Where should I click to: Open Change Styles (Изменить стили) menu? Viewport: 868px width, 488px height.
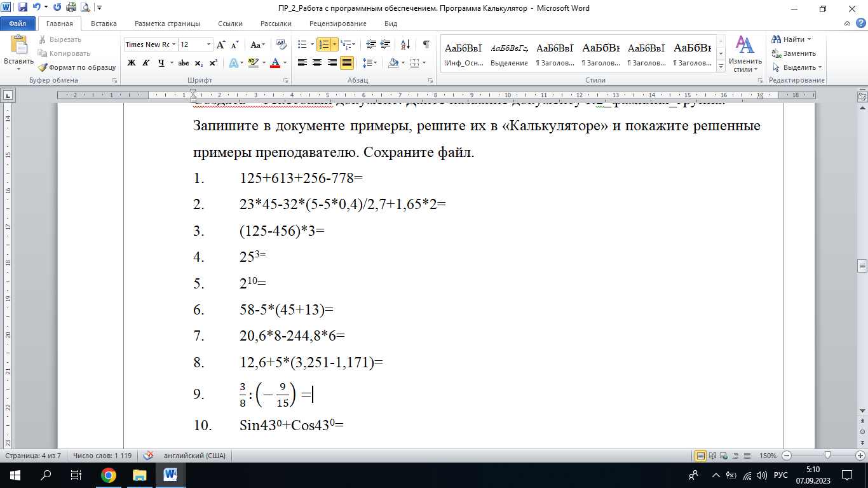[745, 55]
